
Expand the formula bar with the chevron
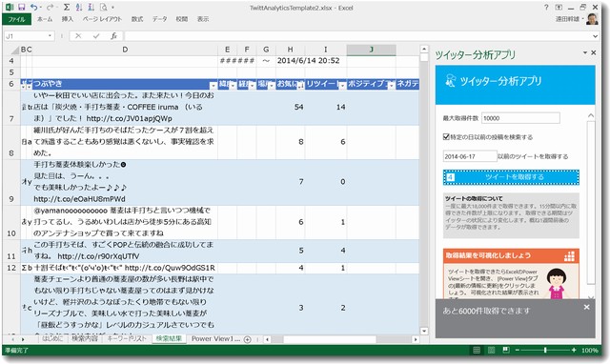pyautogui.click(x=595, y=36)
